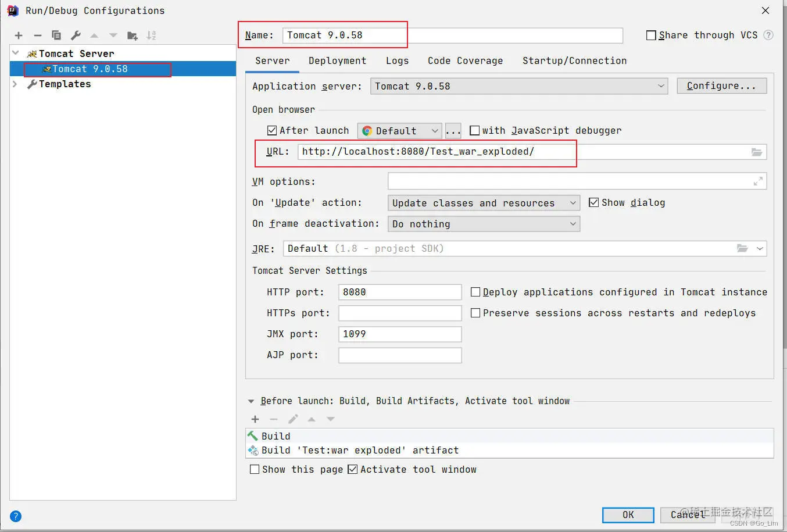The image size is (787, 532).
Task: Click the HTTPs port field
Action: pyautogui.click(x=400, y=313)
